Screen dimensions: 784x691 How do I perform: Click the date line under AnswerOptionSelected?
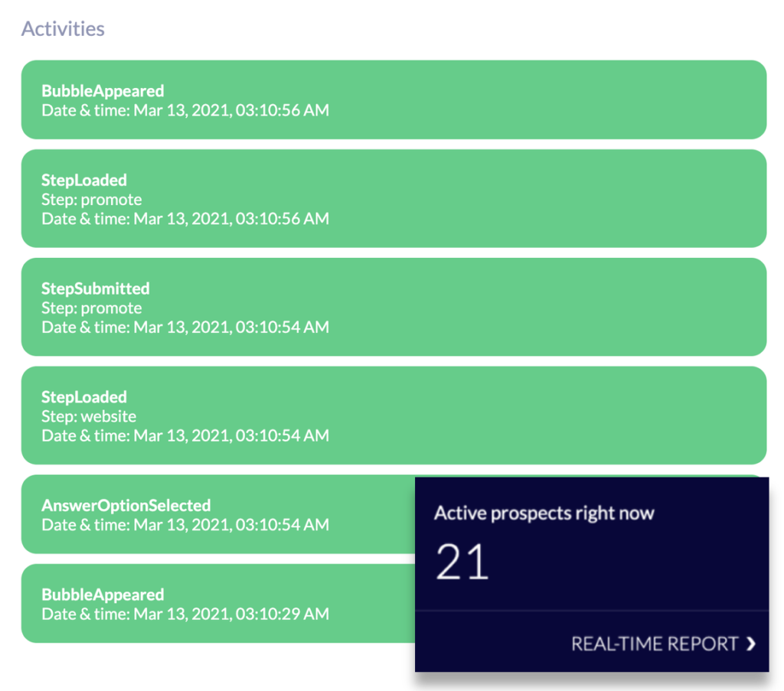coord(185,525)
